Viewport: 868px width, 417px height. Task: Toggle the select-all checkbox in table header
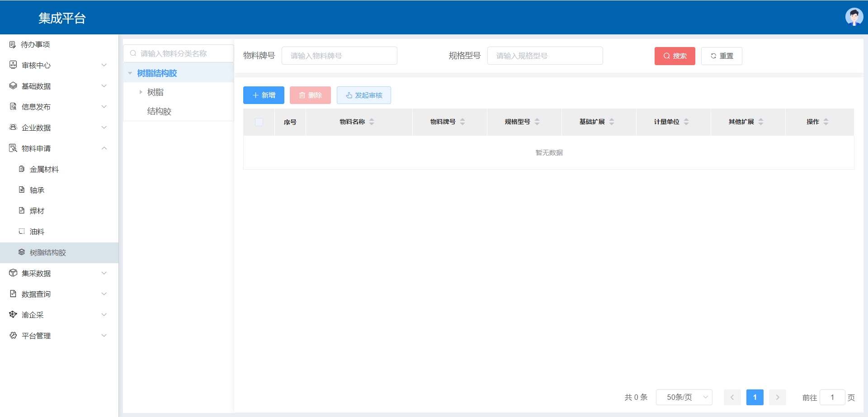[259, 122]
